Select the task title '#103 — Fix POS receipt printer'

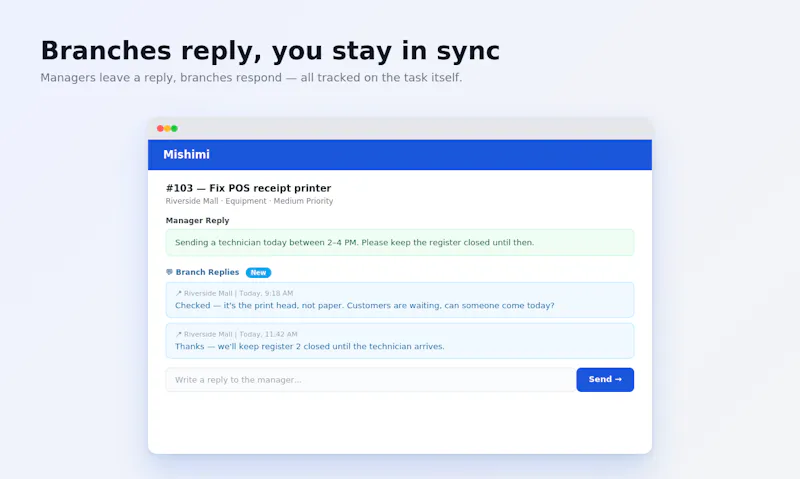coord(248,188)
